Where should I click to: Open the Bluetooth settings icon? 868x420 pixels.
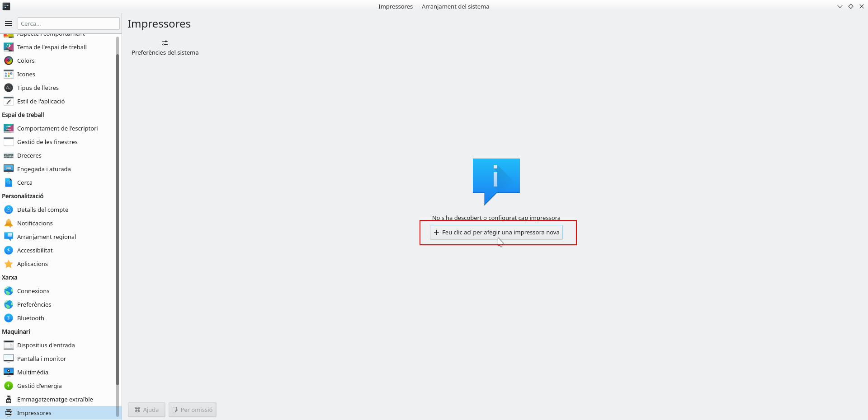pos(9,318)
